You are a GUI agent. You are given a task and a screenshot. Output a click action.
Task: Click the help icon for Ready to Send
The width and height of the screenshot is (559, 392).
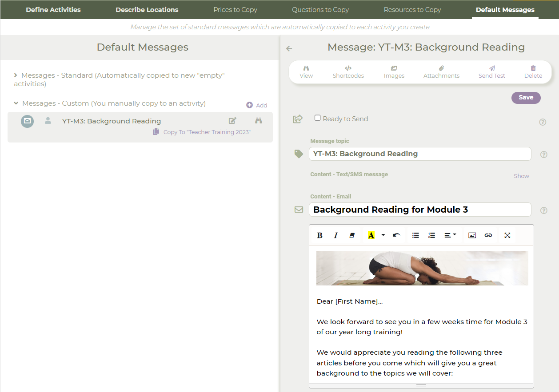coord(543,122)
